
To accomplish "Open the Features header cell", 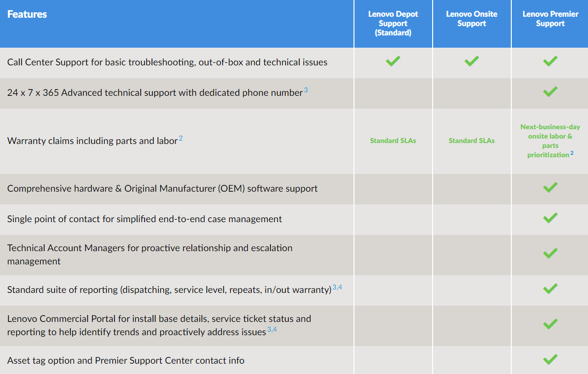I will (x=27, y=14).
